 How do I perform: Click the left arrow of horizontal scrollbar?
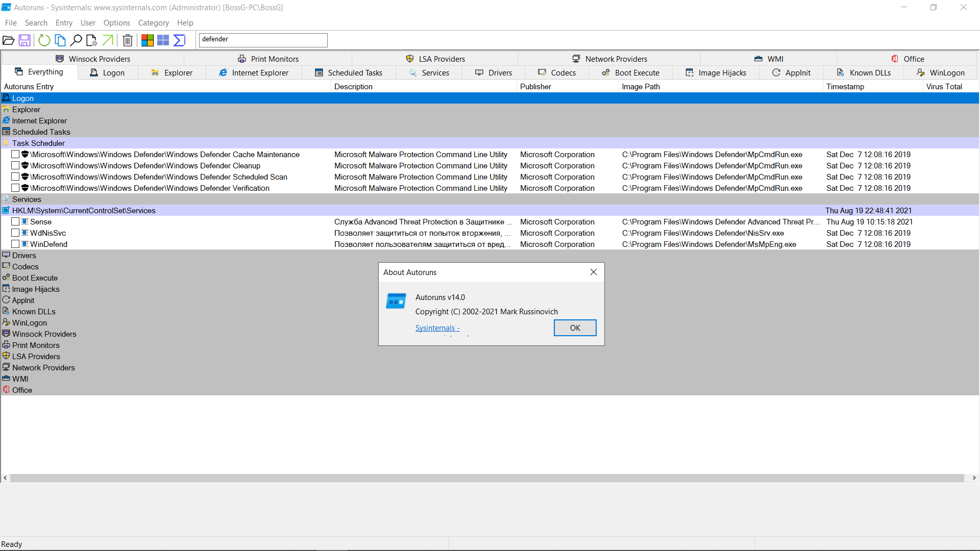5,478
